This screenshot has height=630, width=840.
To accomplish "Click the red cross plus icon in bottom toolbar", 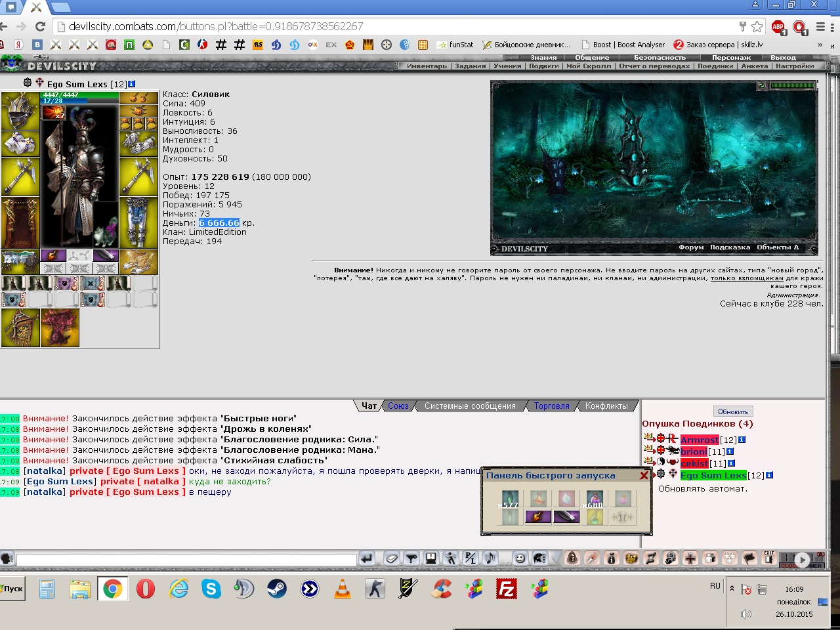I will point(690,558).
